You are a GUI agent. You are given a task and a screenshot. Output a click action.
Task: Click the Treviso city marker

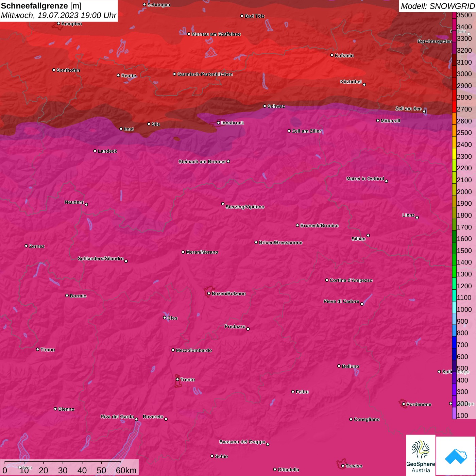(x=343, y=466)
